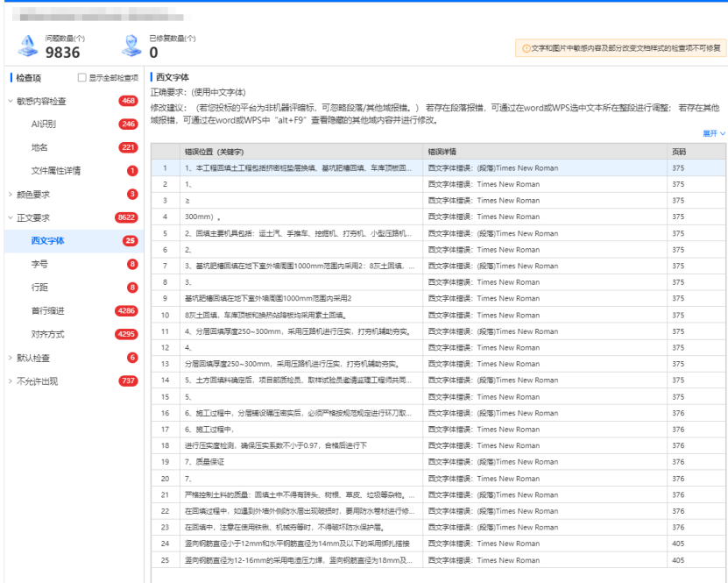
Task: Enable the 显示全部检查项 checkbox
Action: pyautogui.click(x=82, y=78)
